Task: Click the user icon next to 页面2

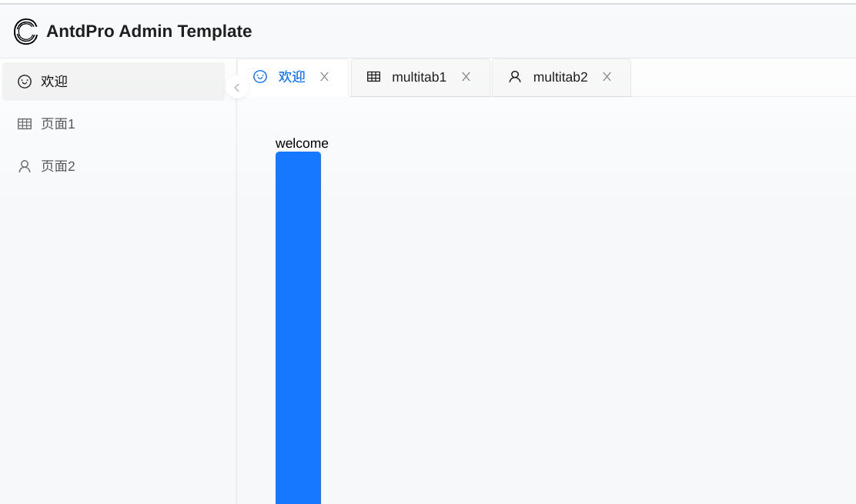Action: pos(24,165)
